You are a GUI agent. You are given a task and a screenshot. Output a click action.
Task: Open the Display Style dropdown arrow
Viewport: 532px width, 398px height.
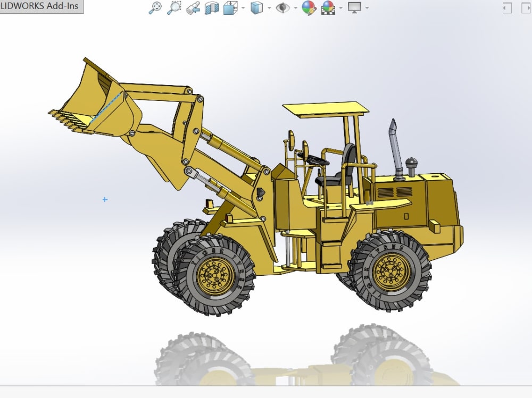pyautogui.click(x=269, y=8)
